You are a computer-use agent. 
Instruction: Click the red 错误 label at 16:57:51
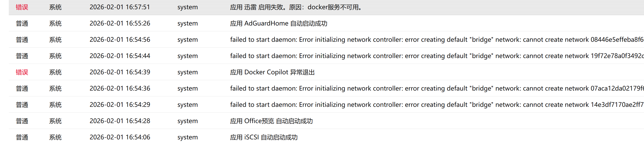[x=22, y=7]
